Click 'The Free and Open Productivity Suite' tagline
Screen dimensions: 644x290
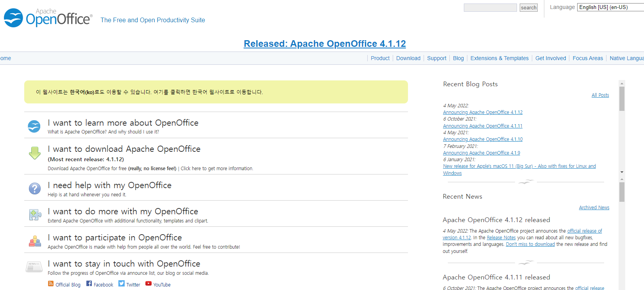point(153,20)
